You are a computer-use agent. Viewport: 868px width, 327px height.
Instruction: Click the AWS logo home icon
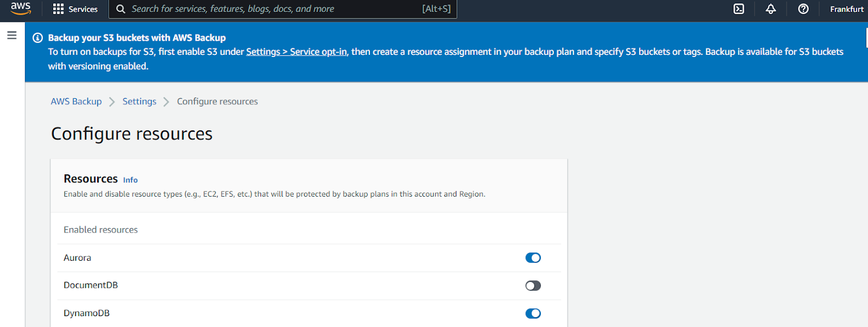21,9
